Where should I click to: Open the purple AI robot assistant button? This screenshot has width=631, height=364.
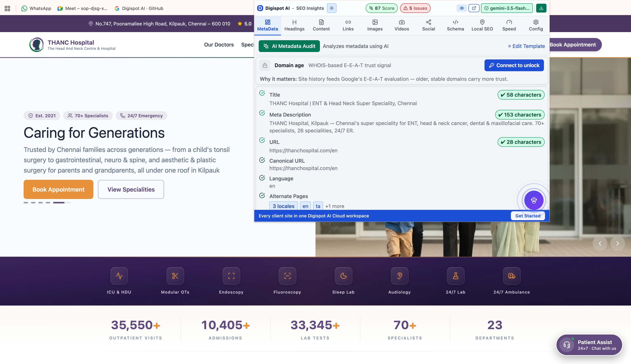pyautogui.click(x=534, y=200)
